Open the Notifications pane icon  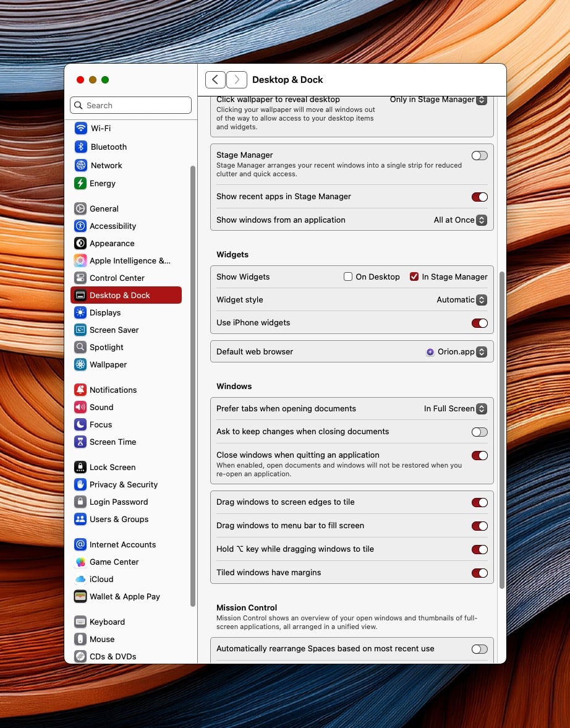pos(80,390)
